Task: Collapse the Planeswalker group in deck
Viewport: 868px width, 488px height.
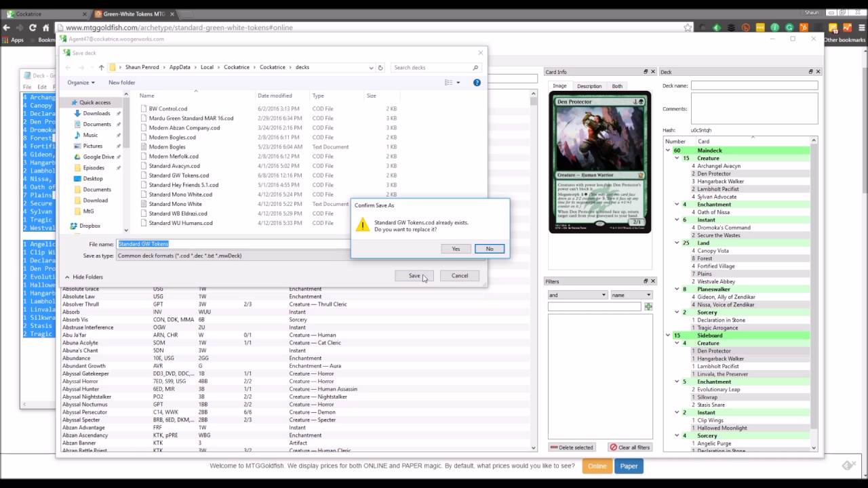Action: coord(676,289)
